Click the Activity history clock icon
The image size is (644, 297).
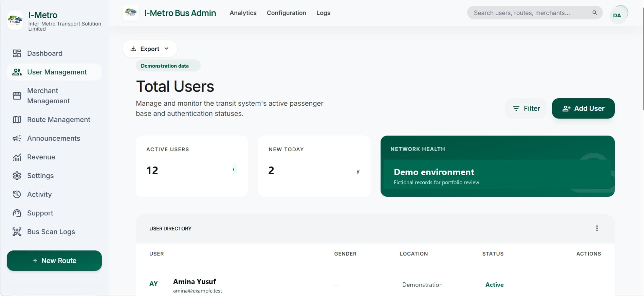[17, 194]
